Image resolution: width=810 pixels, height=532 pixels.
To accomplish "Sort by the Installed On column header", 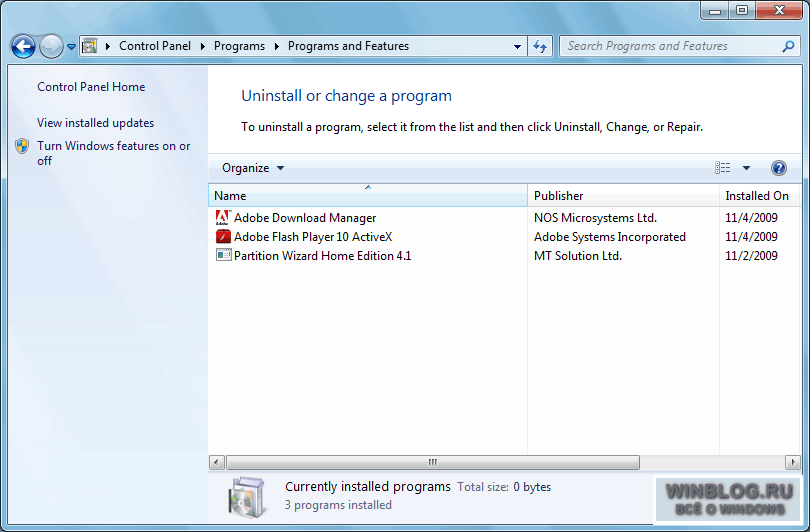I will (759, 196).
